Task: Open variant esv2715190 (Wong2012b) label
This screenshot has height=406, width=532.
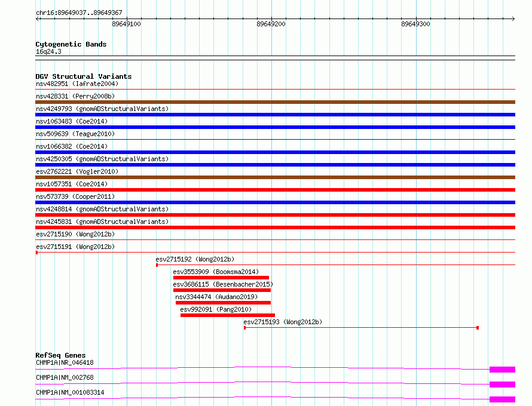Action: [x=75, y=234]
